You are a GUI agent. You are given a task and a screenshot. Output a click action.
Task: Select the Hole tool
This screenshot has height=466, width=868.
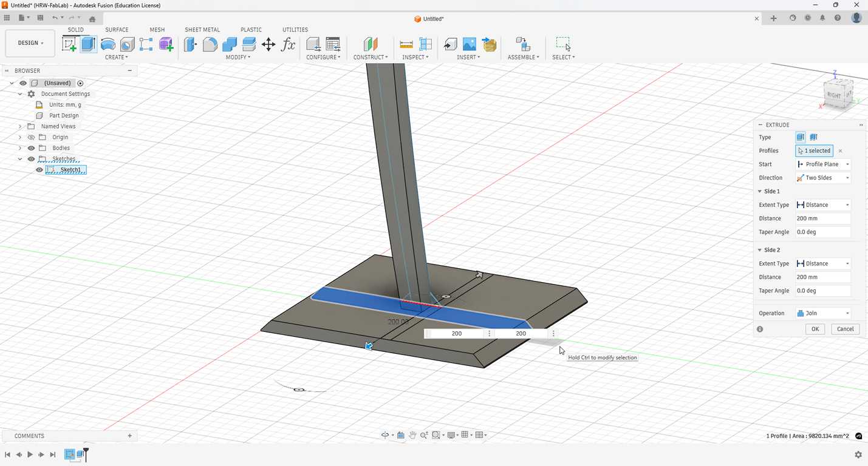coord(127,44)
